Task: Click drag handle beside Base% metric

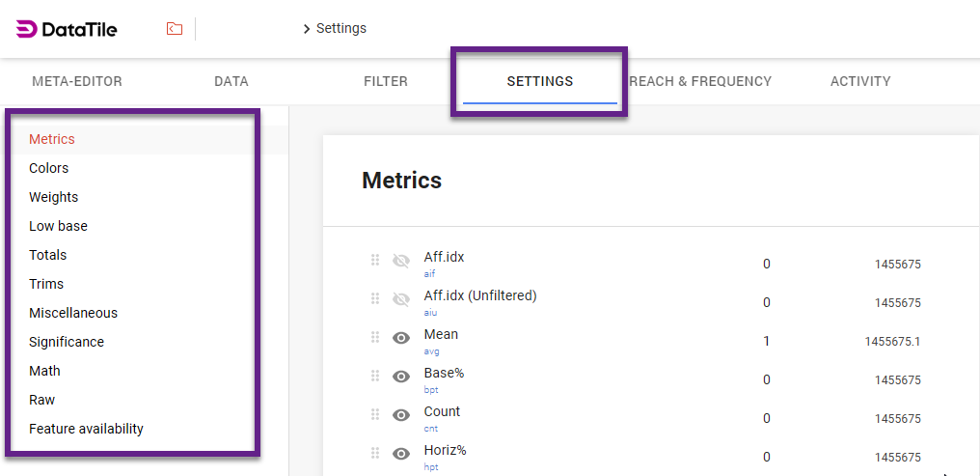Action: pyautogui.click(x=375, y=376)
